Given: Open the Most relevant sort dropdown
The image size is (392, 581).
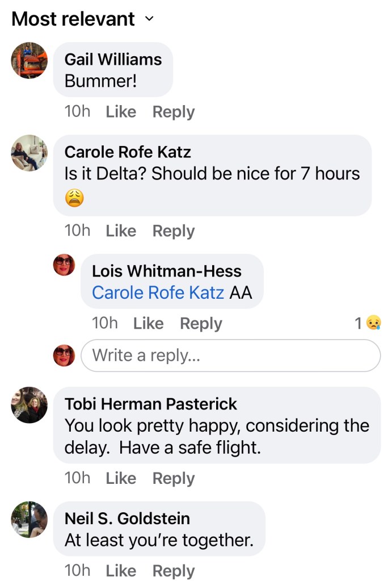Looking at the screenshot, I should [x=82, y=19].
